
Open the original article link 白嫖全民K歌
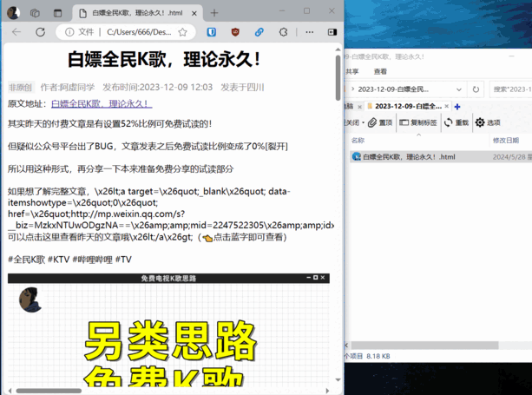tap(102, 104)
